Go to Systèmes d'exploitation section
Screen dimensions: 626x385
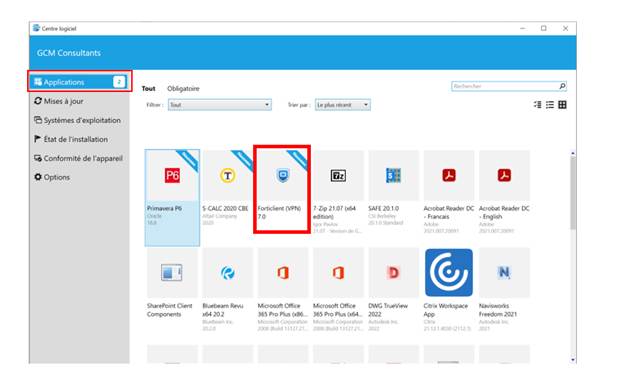pyautogui.click(x=79, y=120)
